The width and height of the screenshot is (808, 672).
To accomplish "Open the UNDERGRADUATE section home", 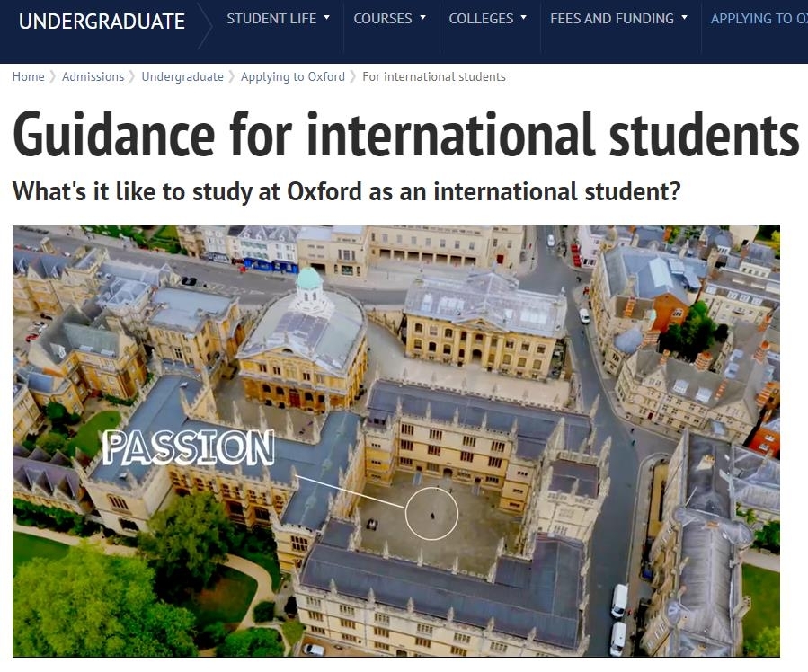I will (x=102, y=21).
